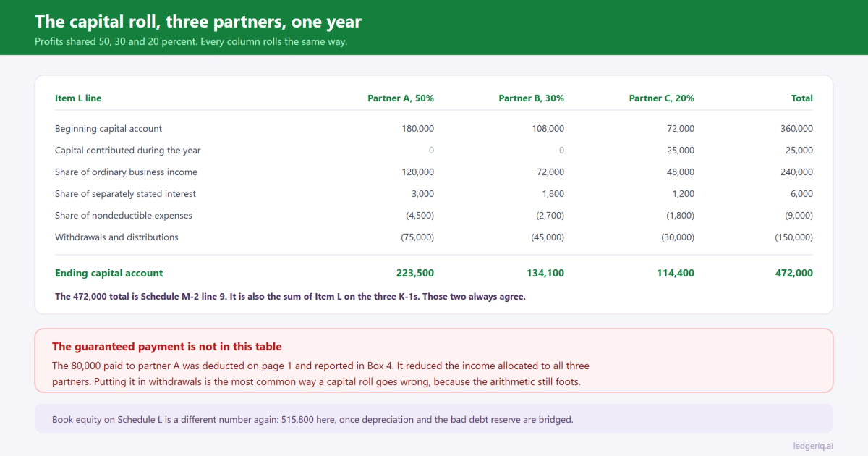This screenshot has width=868, height=456.
Task: Select Partner A ordinary income 120,000
Action: point(418,172)
